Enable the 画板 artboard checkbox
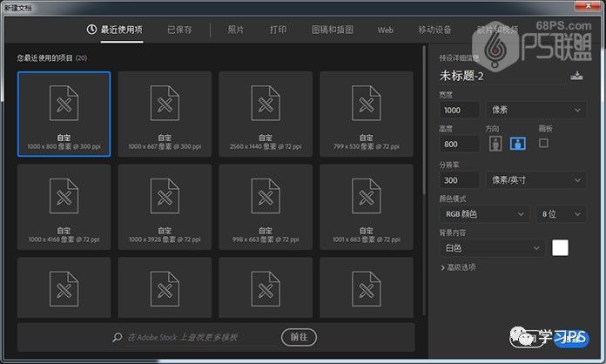The height and width of the screenshot is (364, 606). tap(544, 143)
